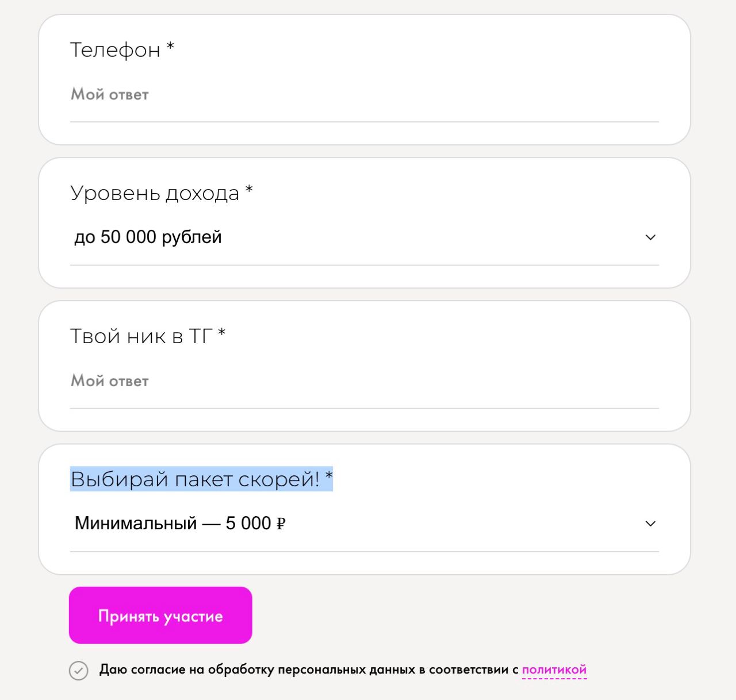Toggle the personal data consent checkmark
This screenshot has width=736, height=700.
pyautogui.click(x=79, y=671)
